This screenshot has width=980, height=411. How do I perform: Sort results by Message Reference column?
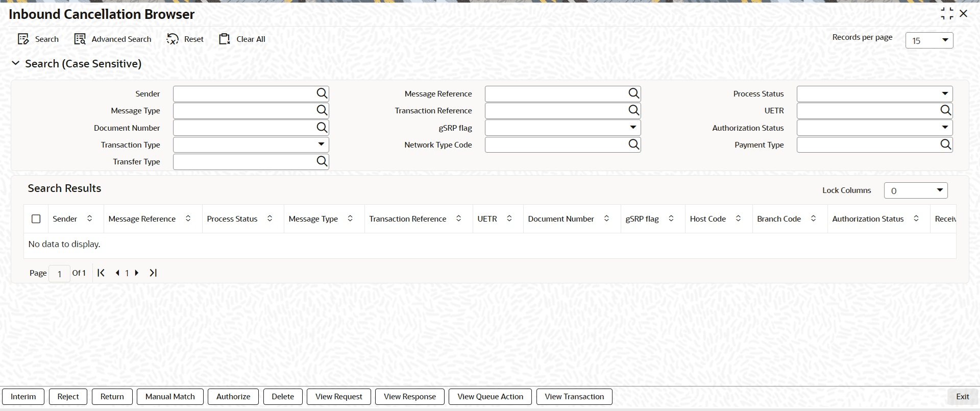tap(188, 219)
